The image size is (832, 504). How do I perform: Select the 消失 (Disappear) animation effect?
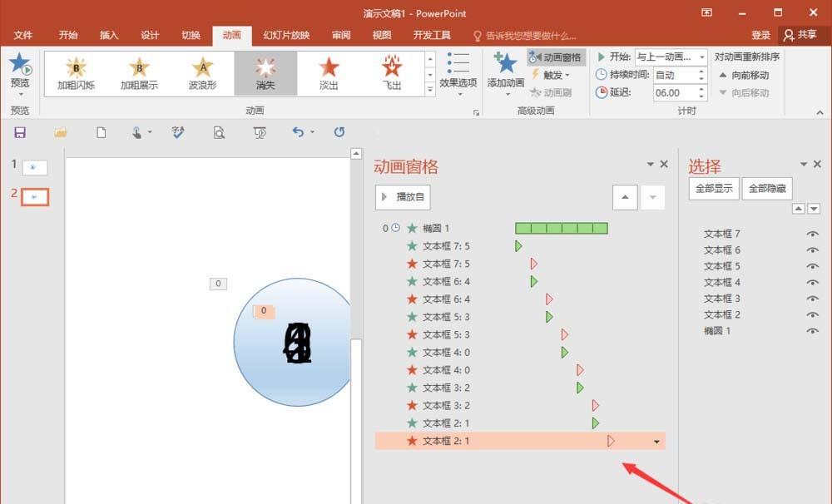point(265,72)
